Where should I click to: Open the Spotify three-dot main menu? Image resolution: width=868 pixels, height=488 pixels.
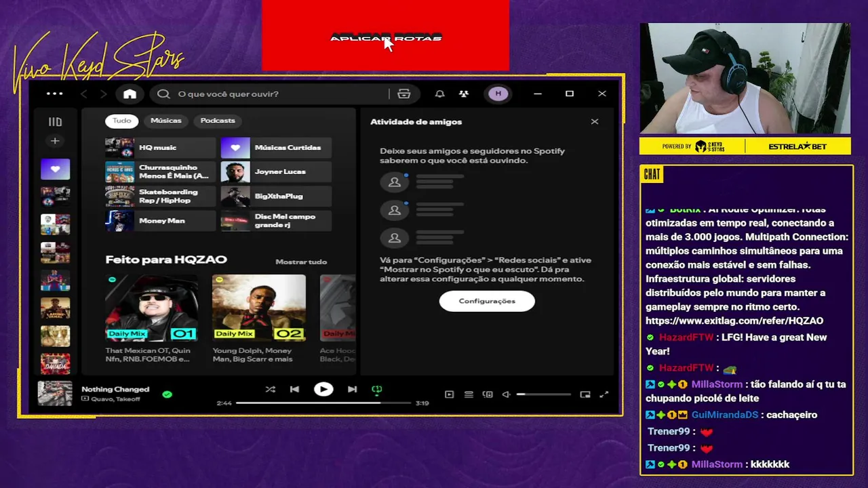coord(54,94)
